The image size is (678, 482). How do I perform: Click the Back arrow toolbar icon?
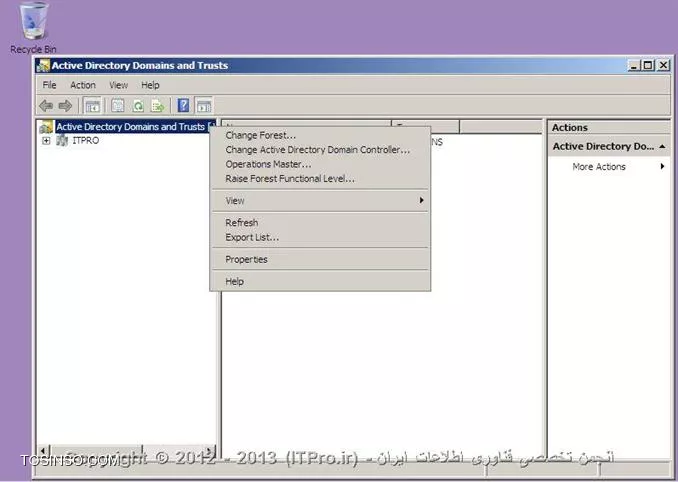tap(46, 105)
